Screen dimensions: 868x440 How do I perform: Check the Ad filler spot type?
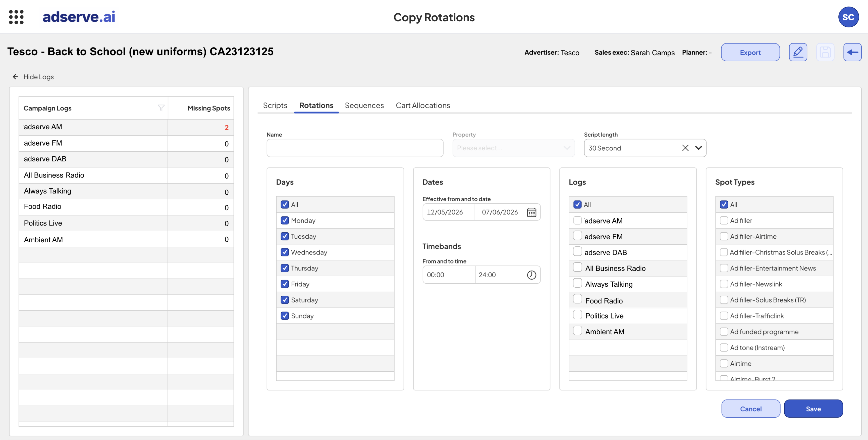[x=723, y=221]
